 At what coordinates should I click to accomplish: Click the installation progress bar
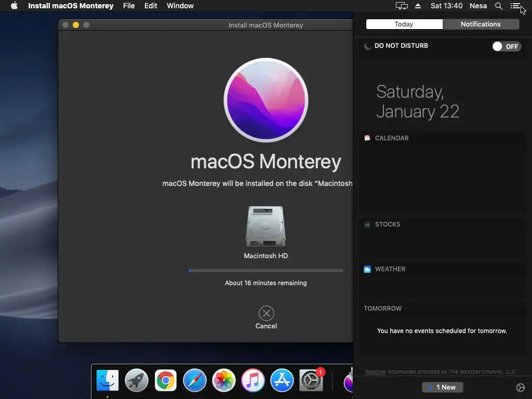[x=265, y=270]
